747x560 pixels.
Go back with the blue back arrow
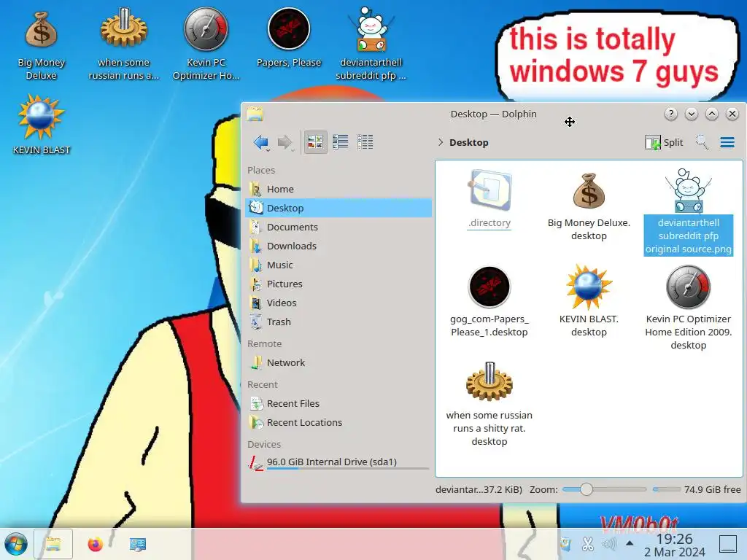[261, 142]
